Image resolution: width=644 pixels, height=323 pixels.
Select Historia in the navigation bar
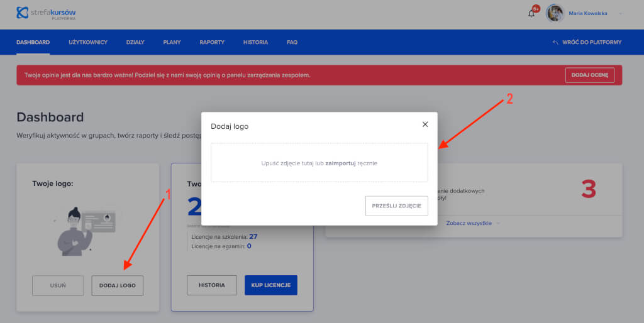255,43
